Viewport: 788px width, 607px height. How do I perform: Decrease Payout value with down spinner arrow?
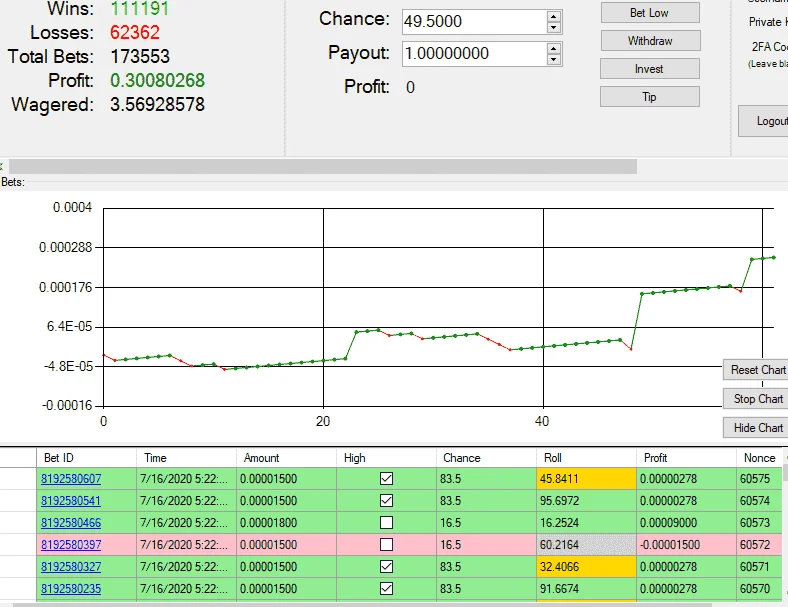point(553,59)
